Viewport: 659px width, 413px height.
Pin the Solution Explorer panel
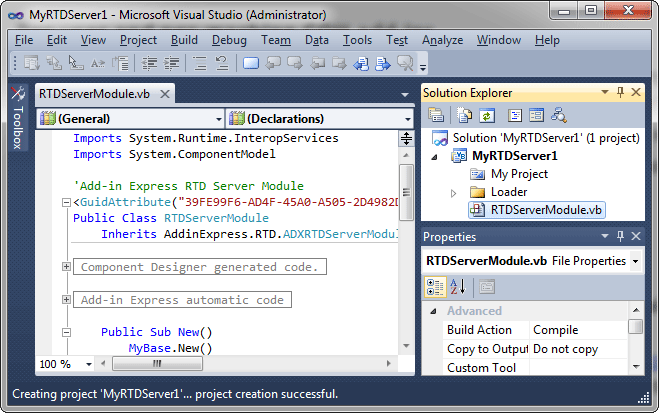point(620,92)
